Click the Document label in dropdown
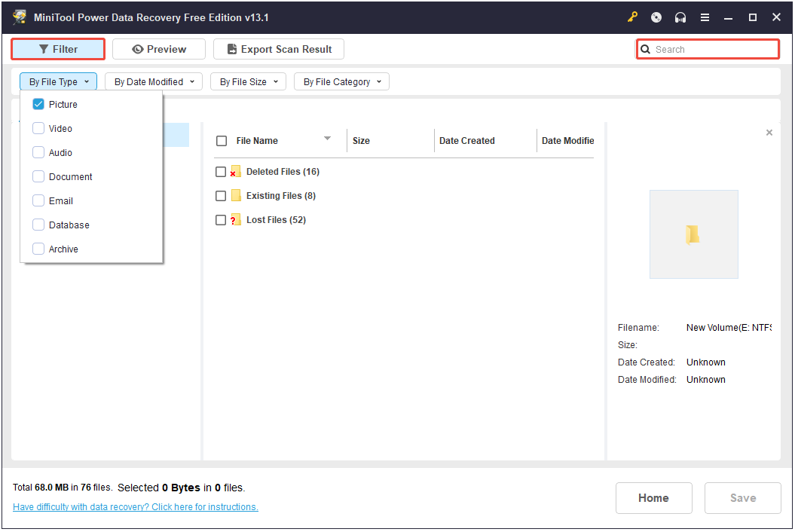 (71, 177)
